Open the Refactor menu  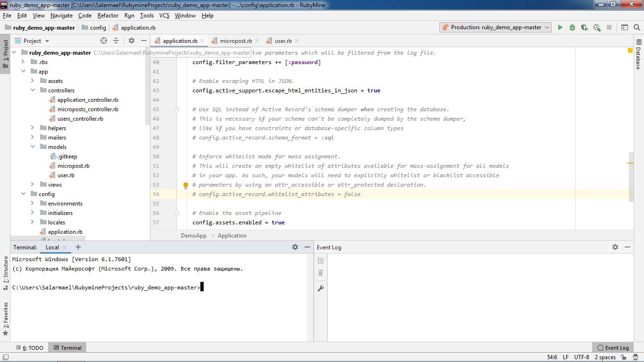pyautogui.click(x=108, y=16)
